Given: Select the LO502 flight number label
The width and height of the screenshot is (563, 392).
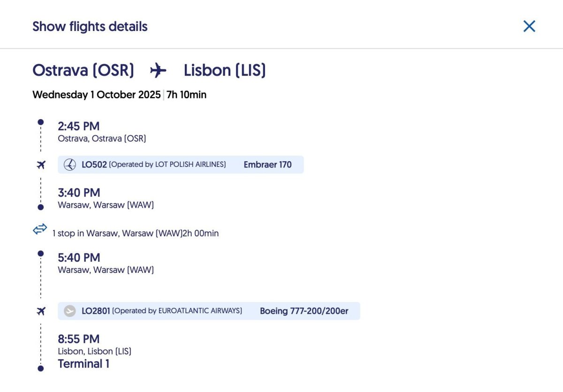Looking at the screenshot, I should (x=94, y=165).
